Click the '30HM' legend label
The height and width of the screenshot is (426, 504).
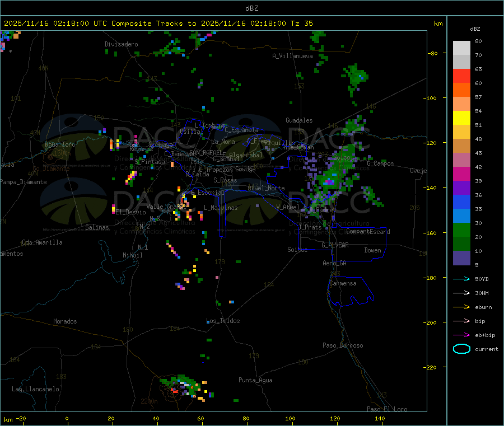coord(482,293)
